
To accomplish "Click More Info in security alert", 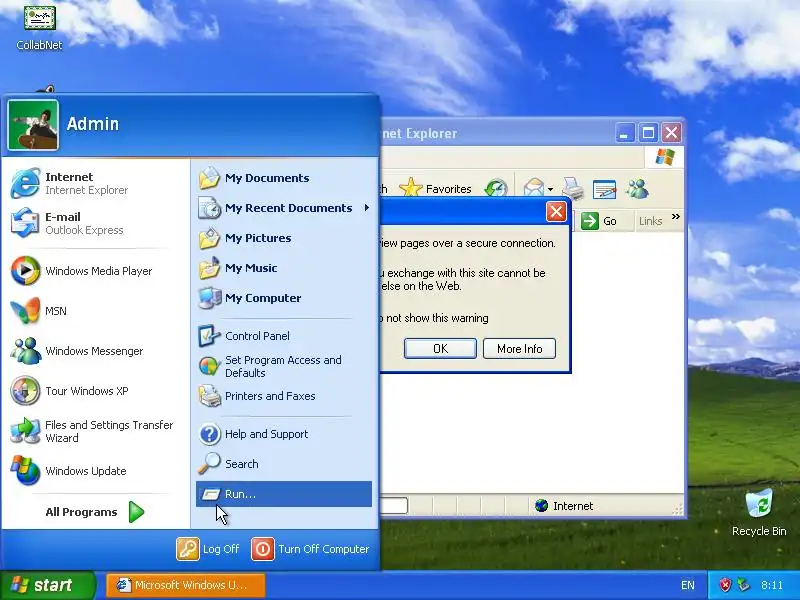I will point(519,348).
